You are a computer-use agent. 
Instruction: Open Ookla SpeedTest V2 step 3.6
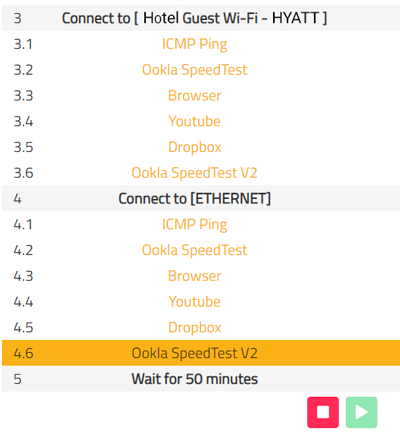[194, 173]
